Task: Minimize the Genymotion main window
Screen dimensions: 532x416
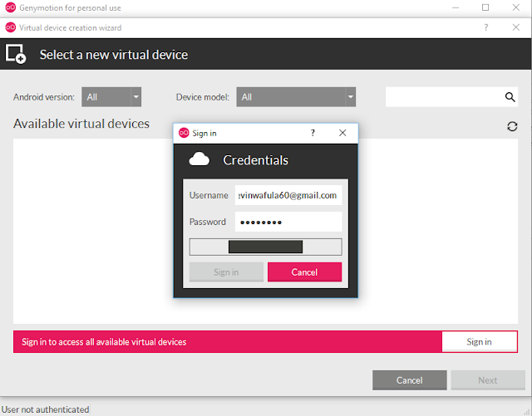Action: (x=456, y=7)
